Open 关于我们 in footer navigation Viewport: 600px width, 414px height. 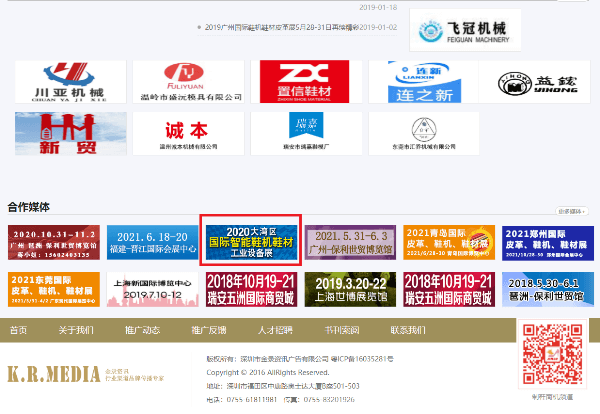[x=76, y=330]
